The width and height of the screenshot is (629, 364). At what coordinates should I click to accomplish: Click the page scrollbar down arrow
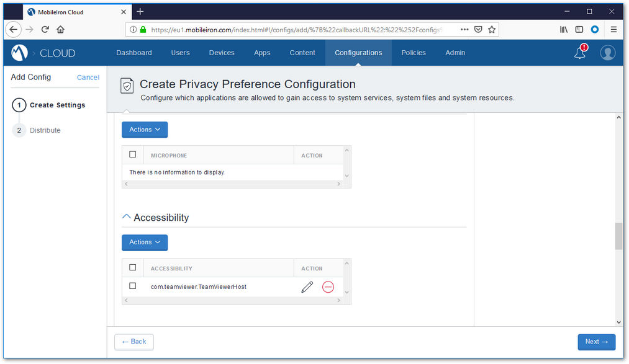pos(618,322)
